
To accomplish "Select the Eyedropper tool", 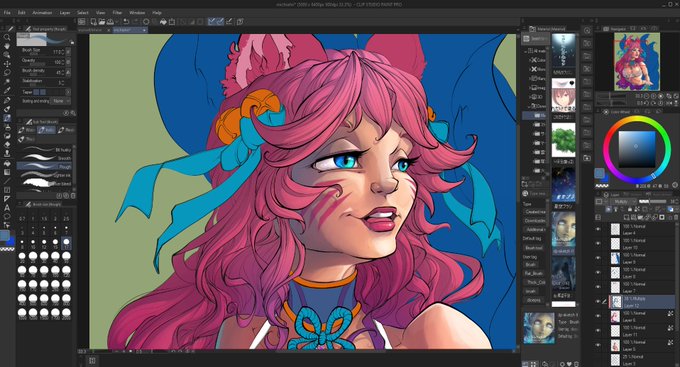I will 7,91.
